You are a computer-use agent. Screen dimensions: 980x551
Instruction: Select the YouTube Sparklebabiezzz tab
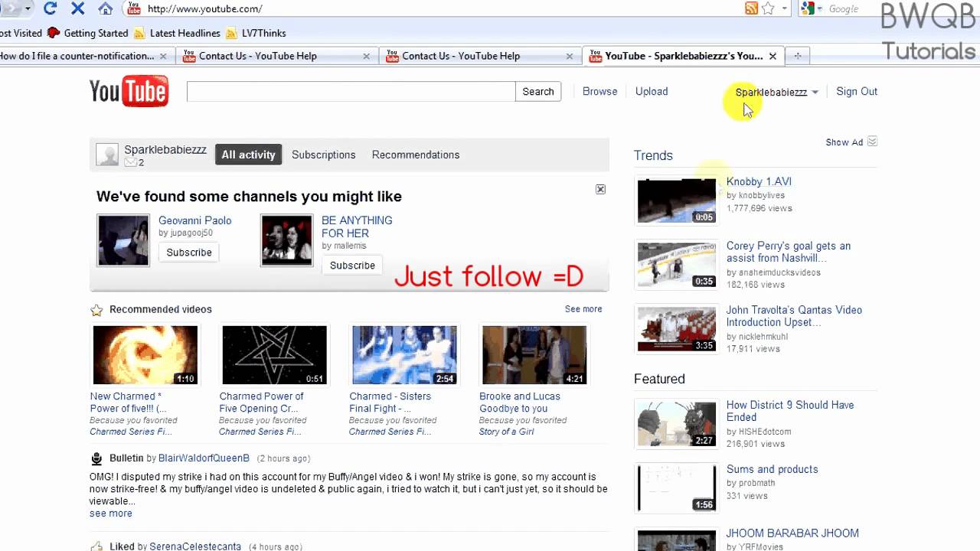point(681,56)
